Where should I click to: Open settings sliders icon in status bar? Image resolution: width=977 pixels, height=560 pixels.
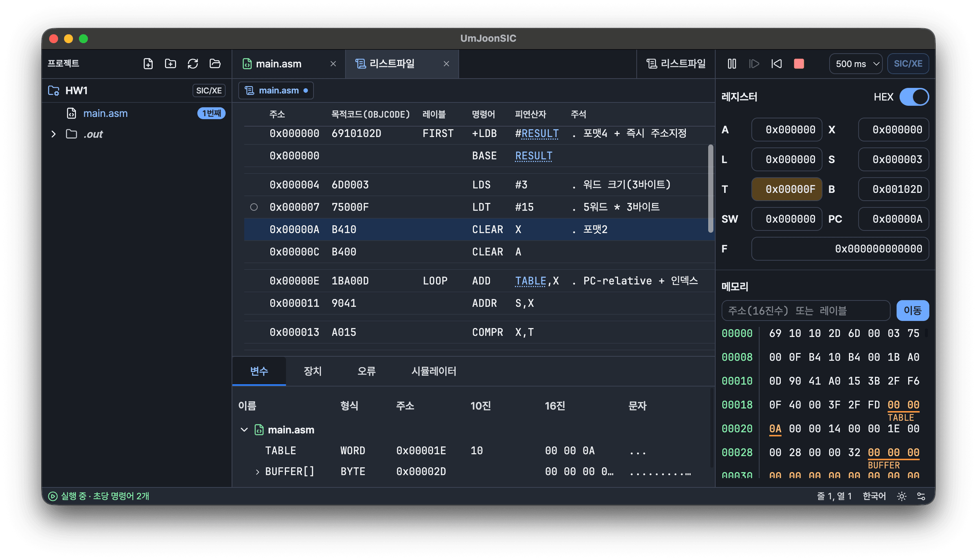point(921,496)
